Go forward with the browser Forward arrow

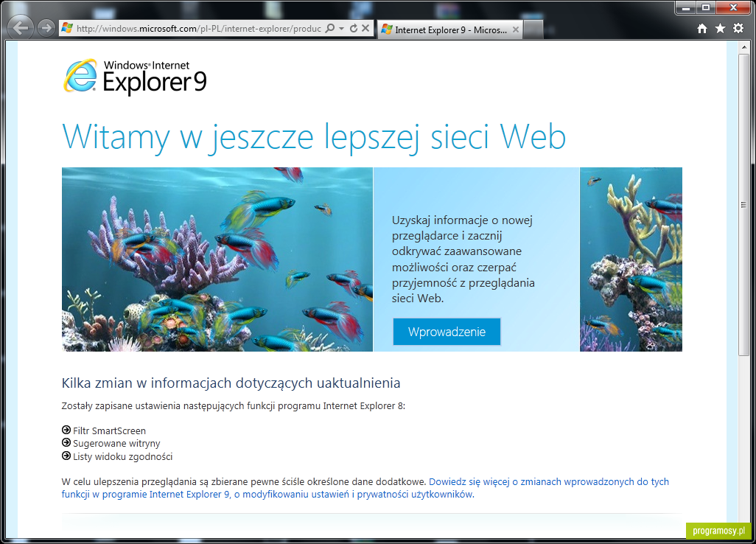[46, 28]
